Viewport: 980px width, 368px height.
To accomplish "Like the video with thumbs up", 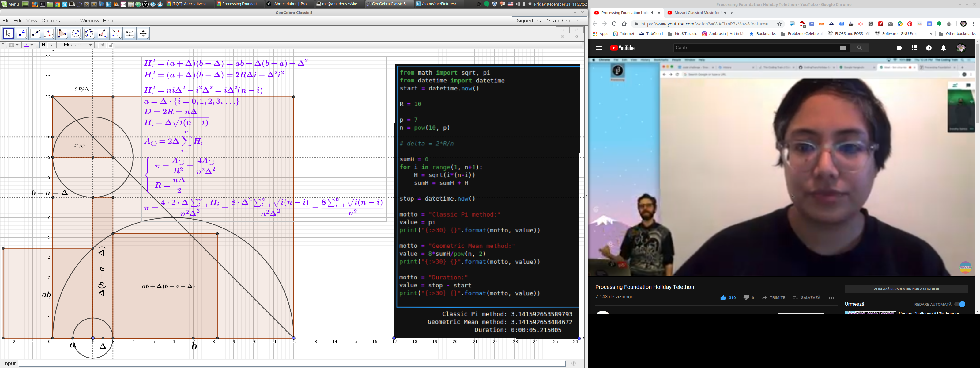I will pos(723,297).
